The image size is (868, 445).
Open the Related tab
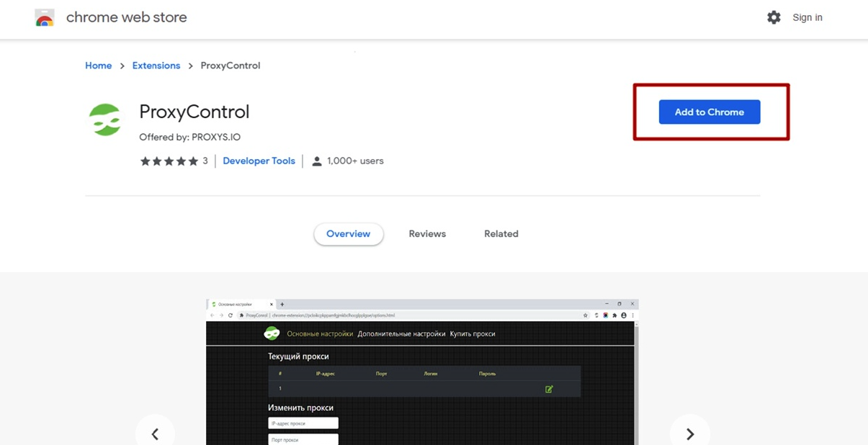pyautogui.click(x=501, y=233)
